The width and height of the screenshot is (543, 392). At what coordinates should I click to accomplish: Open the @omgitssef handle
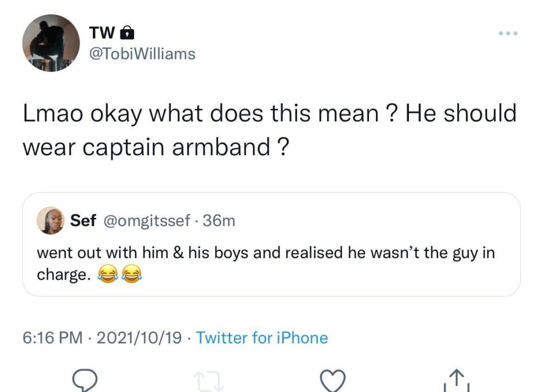[145, 221]
